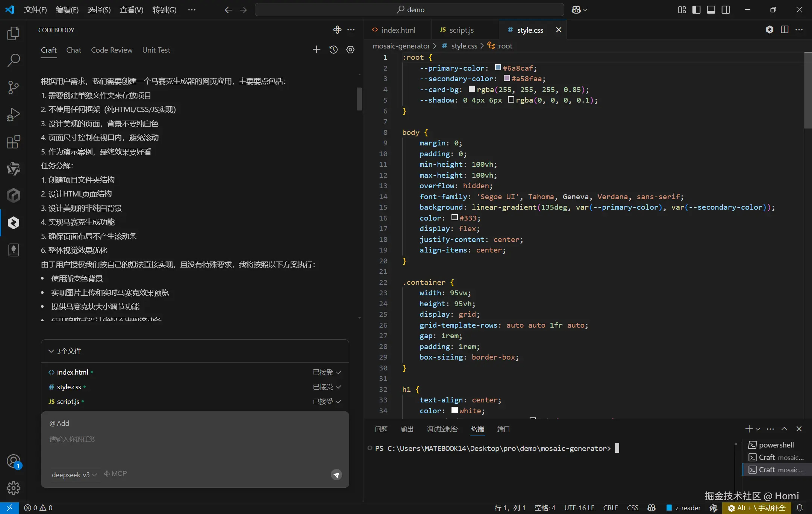Click the #6a8caf primary-color swatch
Image resolution: width=812 pixels, height=514 pixels.
(x=498, y=68)
